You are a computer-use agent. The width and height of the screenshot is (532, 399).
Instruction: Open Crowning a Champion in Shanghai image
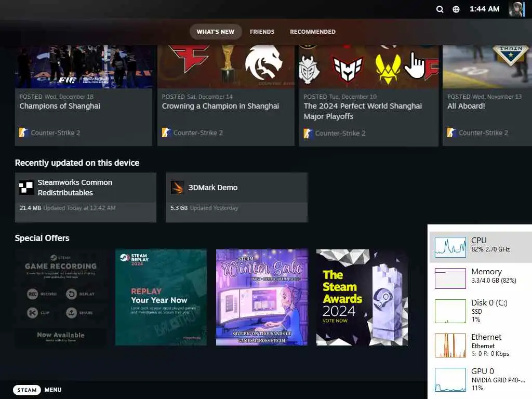226,66
